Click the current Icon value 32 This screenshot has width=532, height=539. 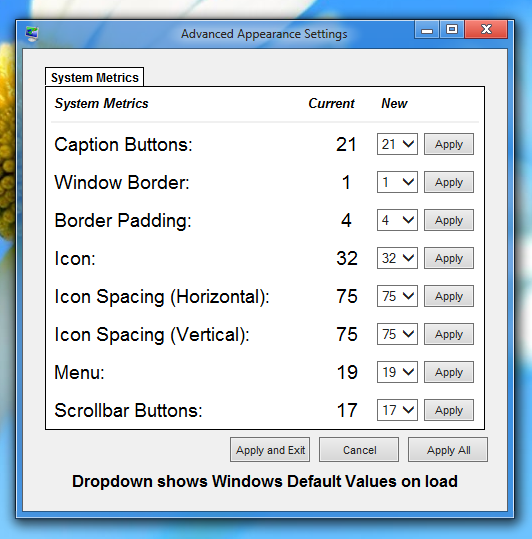[x=347, y=258]
